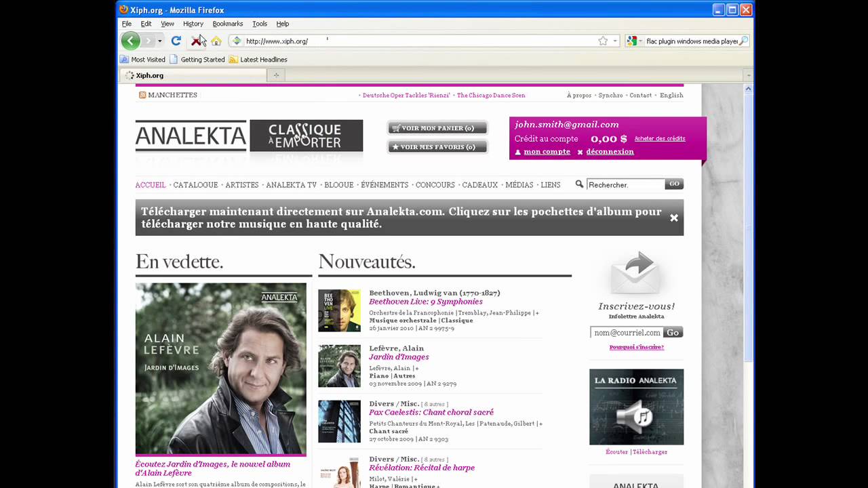868x488 pixels.
Task: Go back with the green Back arrow
Action: pos(130,41)
